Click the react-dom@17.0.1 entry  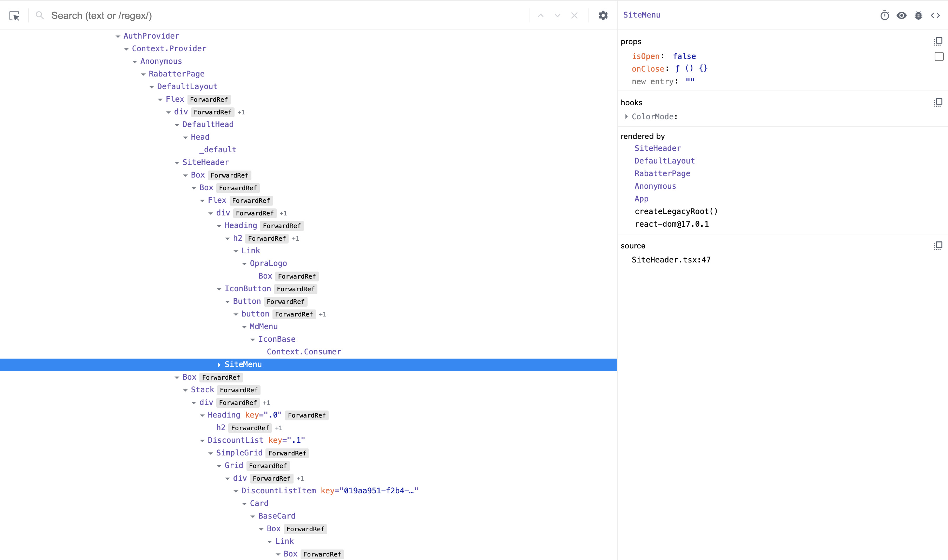(672, 224)
